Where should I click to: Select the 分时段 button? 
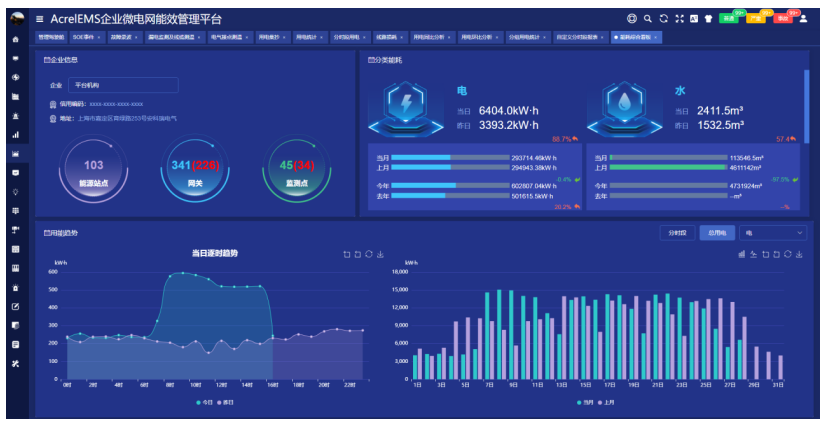coord(677,233)
